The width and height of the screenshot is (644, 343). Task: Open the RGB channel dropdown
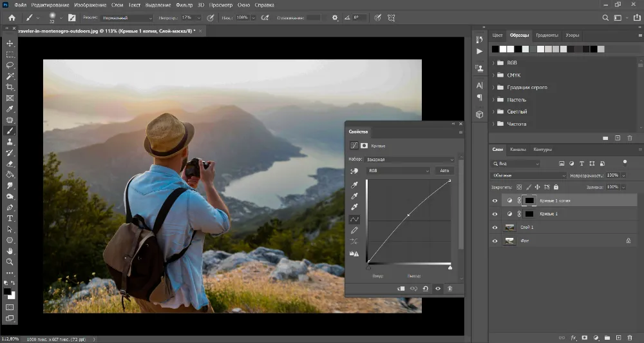click(398, 171)
